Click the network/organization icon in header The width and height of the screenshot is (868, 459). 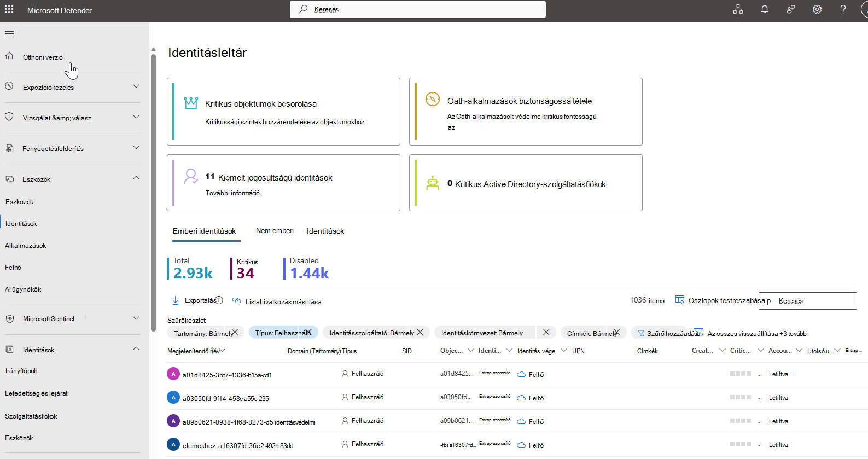(738, 9)
